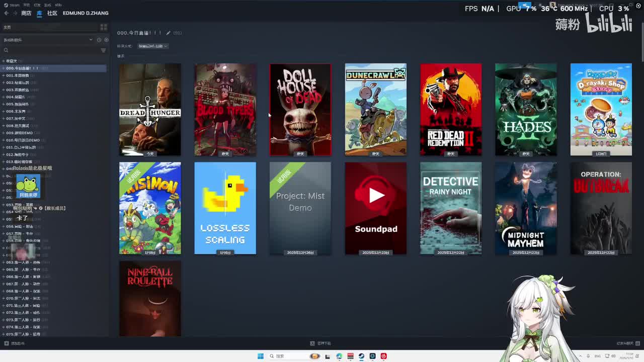Open the sort-by dropdown above the game grid
The width and height of the screenshot is (644, 362).
coord(153,46)
